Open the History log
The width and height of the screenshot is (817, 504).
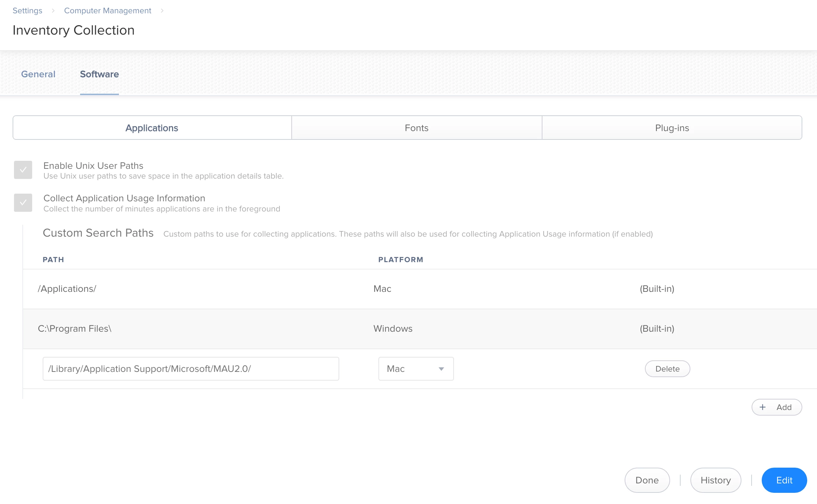tap(716, 480)
